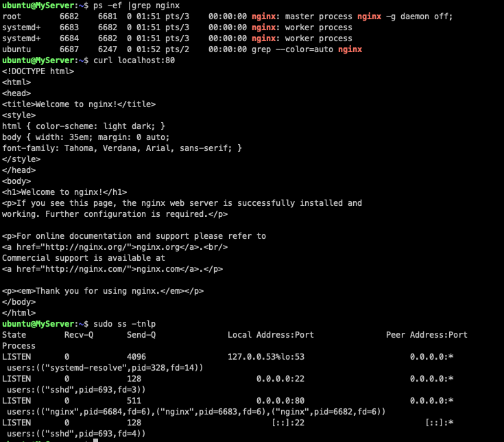
Task: Click the 'systemd-resolve' users line
Action: tap(105, 368)
